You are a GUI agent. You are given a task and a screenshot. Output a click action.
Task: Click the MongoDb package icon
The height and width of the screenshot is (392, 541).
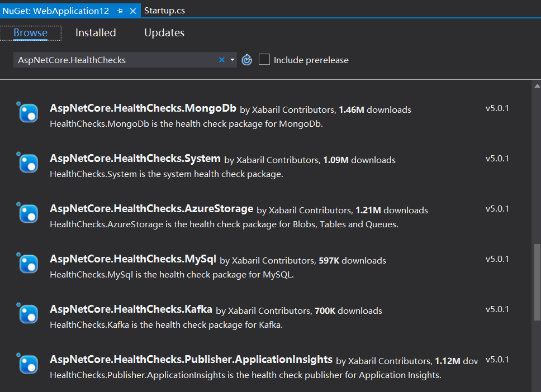click(x=28, y=113)
